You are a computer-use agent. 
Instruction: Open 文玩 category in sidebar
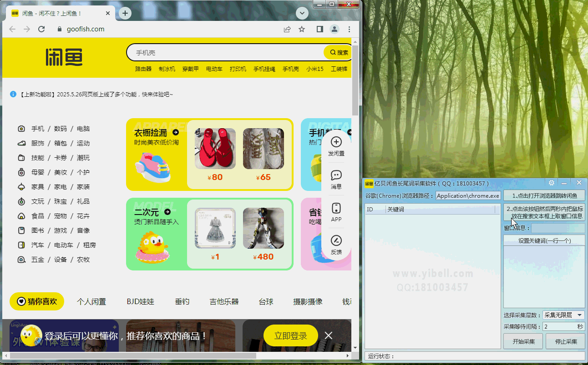tap(38, 201)
